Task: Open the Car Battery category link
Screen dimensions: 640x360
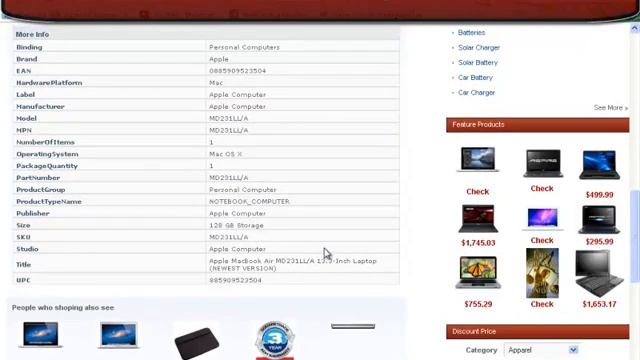Action: [475, 78]
